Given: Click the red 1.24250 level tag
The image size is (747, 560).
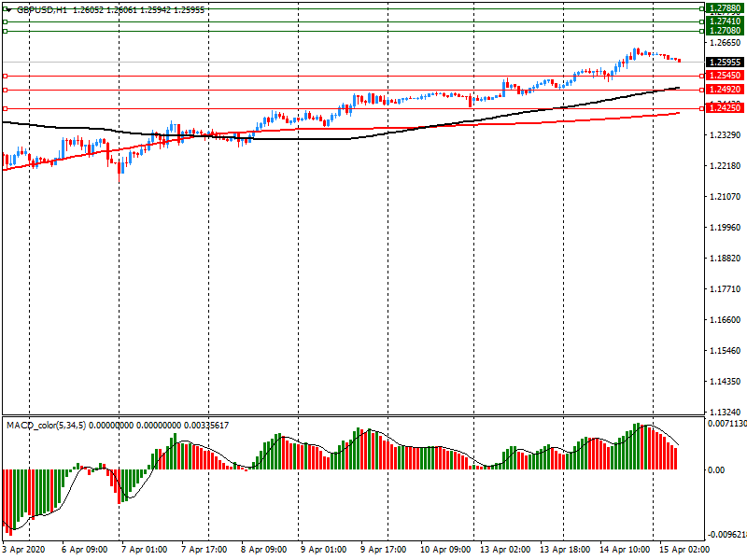Looking at the screenshot, I should click(724, 108).
